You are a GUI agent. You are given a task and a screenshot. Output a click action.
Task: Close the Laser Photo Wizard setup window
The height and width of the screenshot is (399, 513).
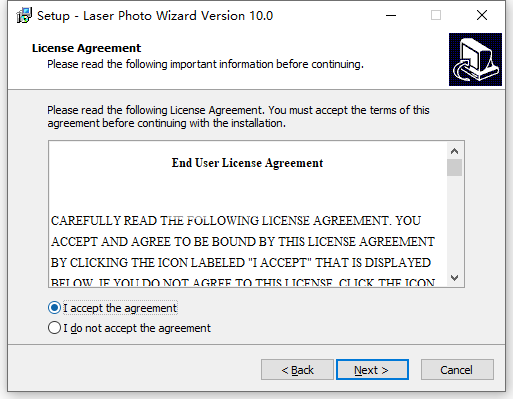[482, 15]
